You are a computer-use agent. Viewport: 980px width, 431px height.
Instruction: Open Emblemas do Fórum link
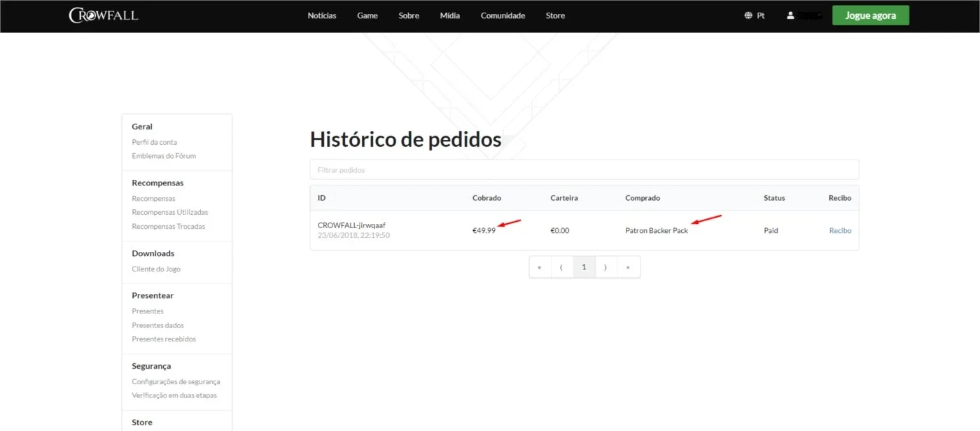point(164,156)
